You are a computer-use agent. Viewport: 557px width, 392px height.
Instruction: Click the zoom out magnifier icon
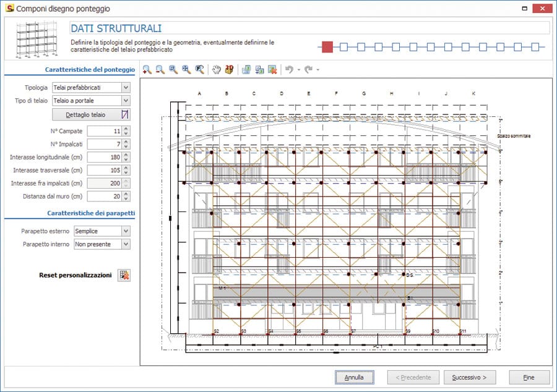click(x=160, y=70)
